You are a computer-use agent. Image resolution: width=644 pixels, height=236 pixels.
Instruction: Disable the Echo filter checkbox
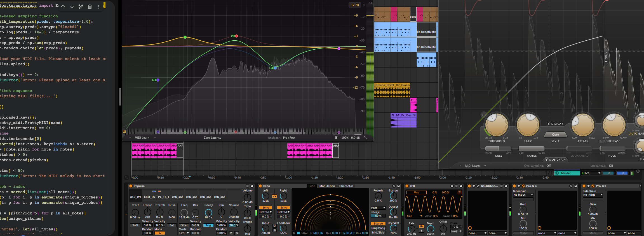[x=298, y=233]
